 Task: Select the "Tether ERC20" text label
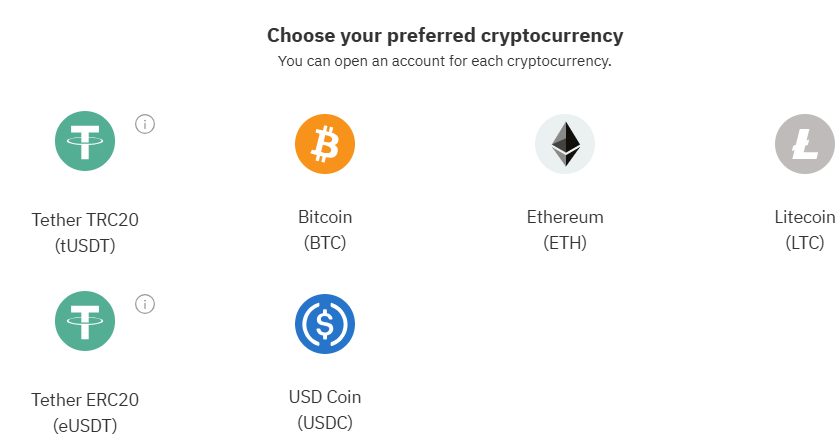point(85,400)
